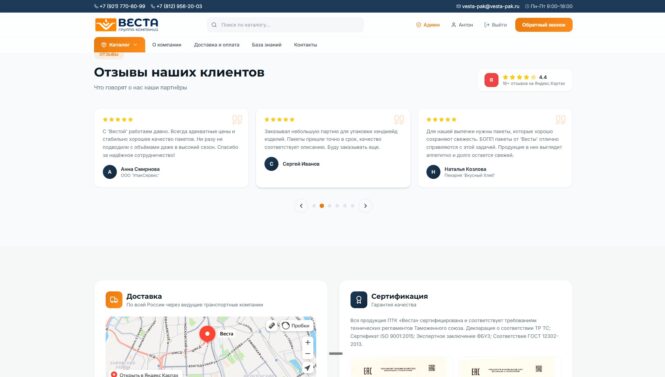Click the red Yandex rating badge icon
This screenshot has width=665, height=377.
(491, 80)
